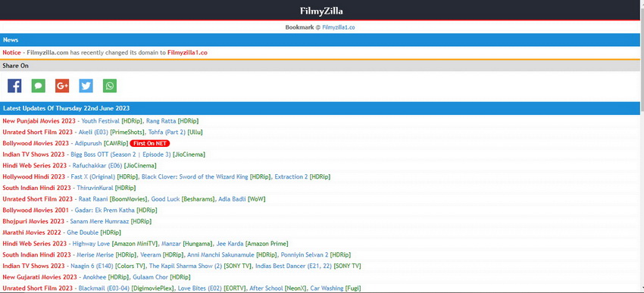Share the page on Twitter
This screenshot has height=293, width=644.
coord(86,86)
